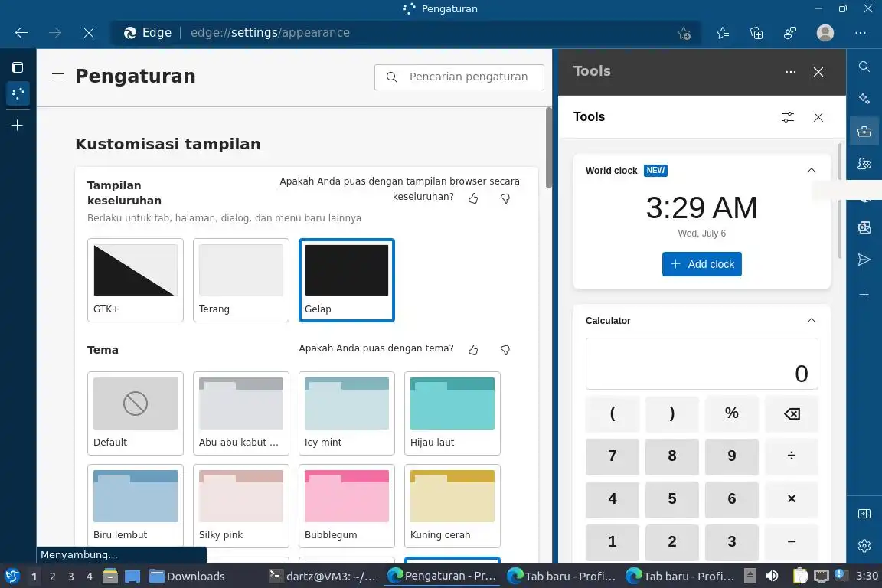
Task: Collapse the World clock section
Action: [811, 171]
